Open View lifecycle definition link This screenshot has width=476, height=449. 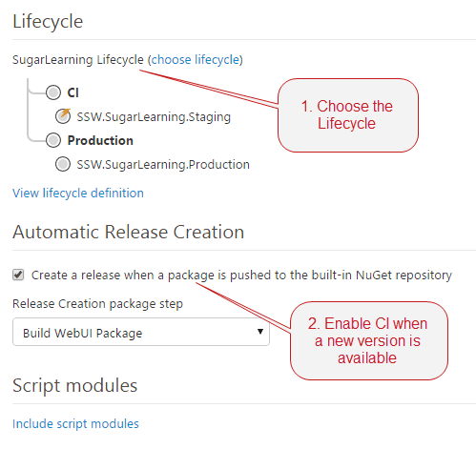tap(78, 193)
